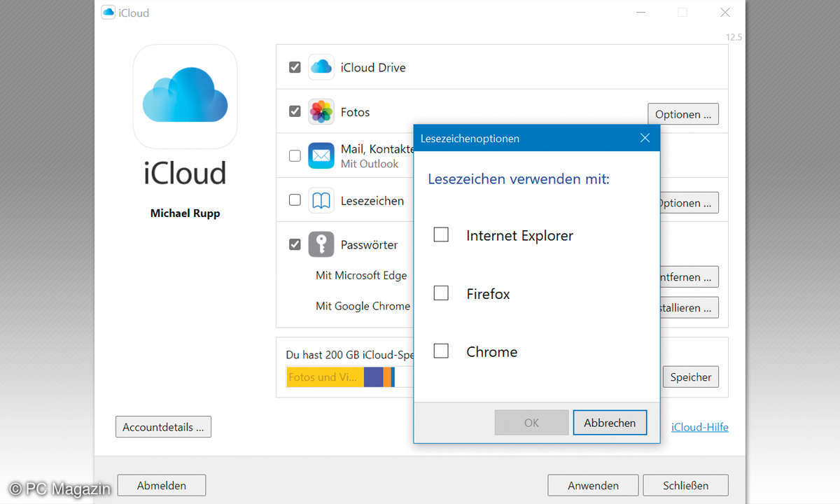Click the small iCloud title bar icon

[x=108, y=13]
